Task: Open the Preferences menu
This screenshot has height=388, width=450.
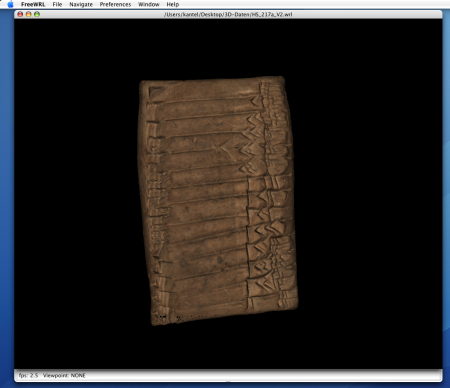Action: pos(115,4)
